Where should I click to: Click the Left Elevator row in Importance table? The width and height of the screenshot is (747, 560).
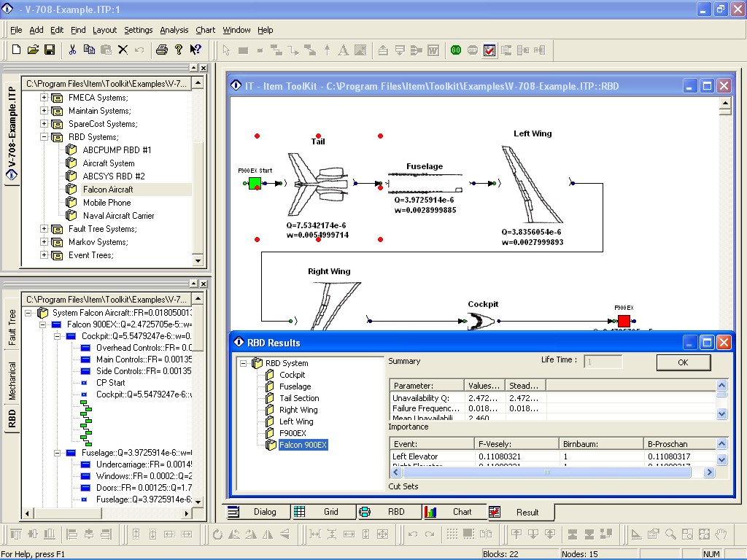[553, 456]
